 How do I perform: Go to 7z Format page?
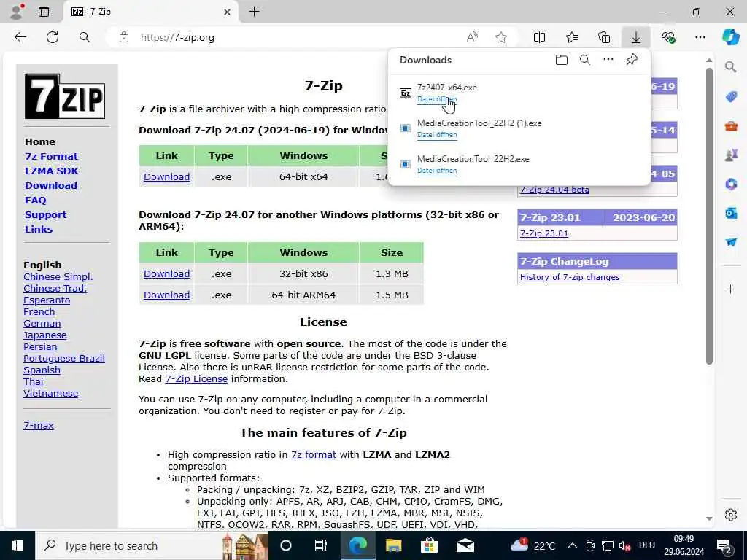(52, 156)
